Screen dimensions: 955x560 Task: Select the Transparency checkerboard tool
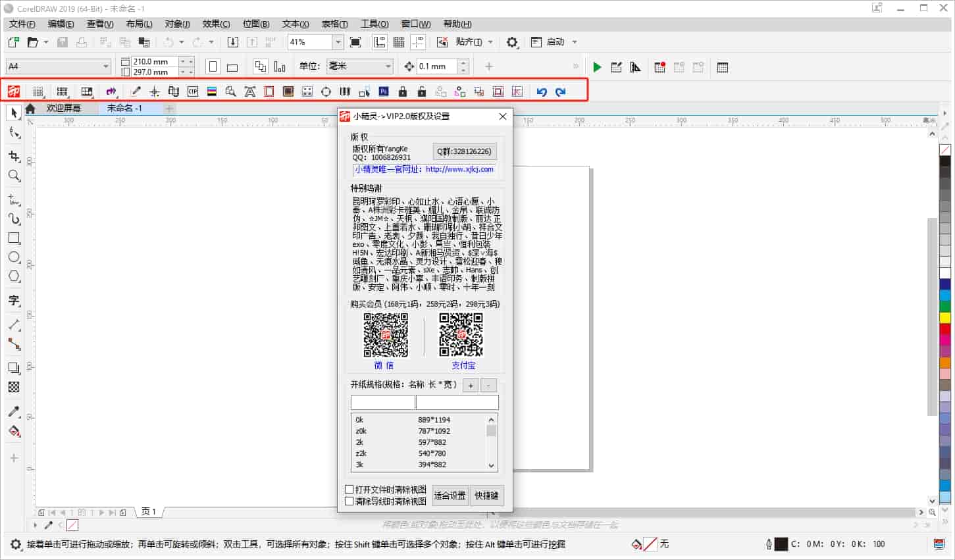click(14, 388)
